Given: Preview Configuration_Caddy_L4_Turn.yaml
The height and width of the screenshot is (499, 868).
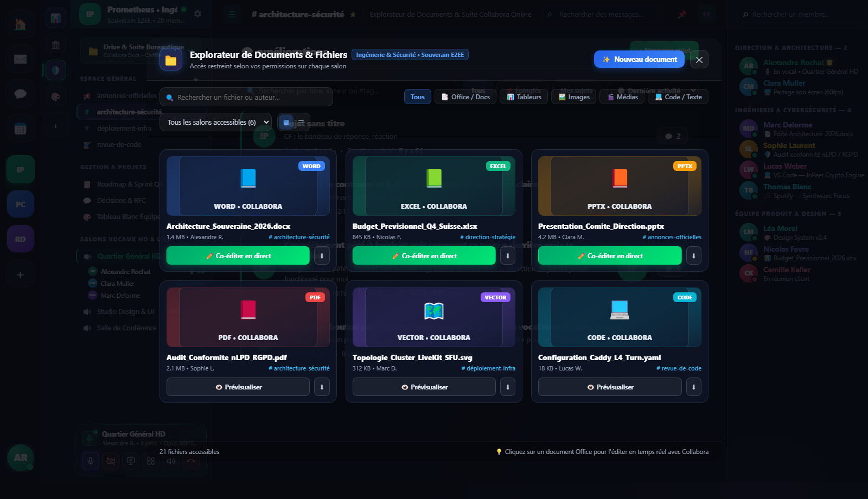Looking at the screenshot, I should (x=610, y=387).
